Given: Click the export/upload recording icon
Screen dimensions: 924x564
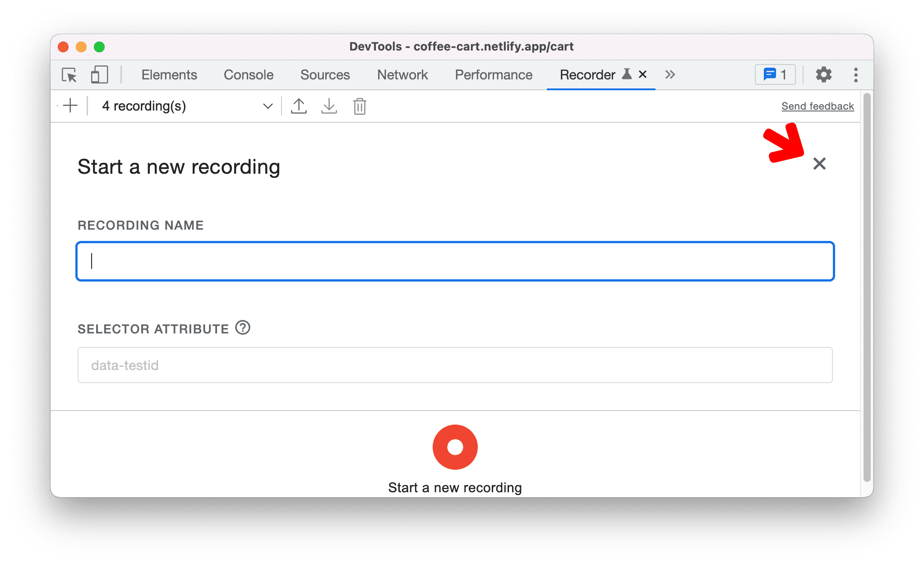Looking at the screenshot, I should (x=298, y=106).
